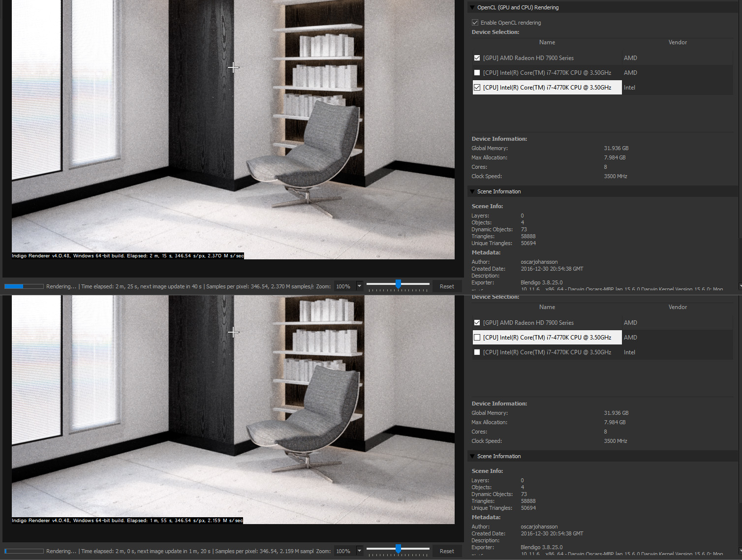Click Reset in the 2.159 M samples status bar

tap(447, 551)
